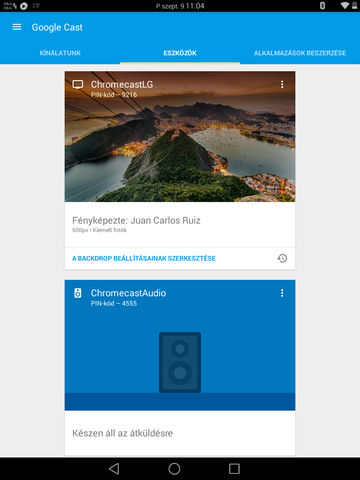The width and height of the screenshot is (360, 480).
Task: Tap the battery icon in status bar
Action: click(x=354, y=5)
